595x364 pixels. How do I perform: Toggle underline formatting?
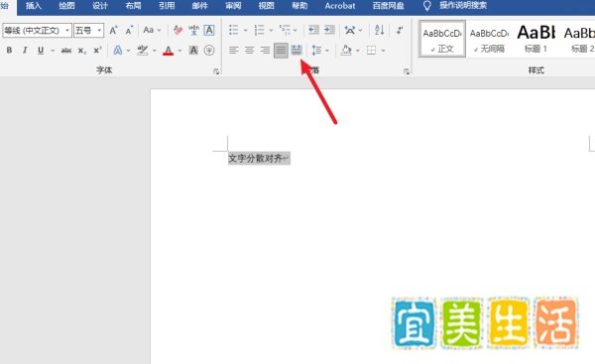[x=41, y=51]
